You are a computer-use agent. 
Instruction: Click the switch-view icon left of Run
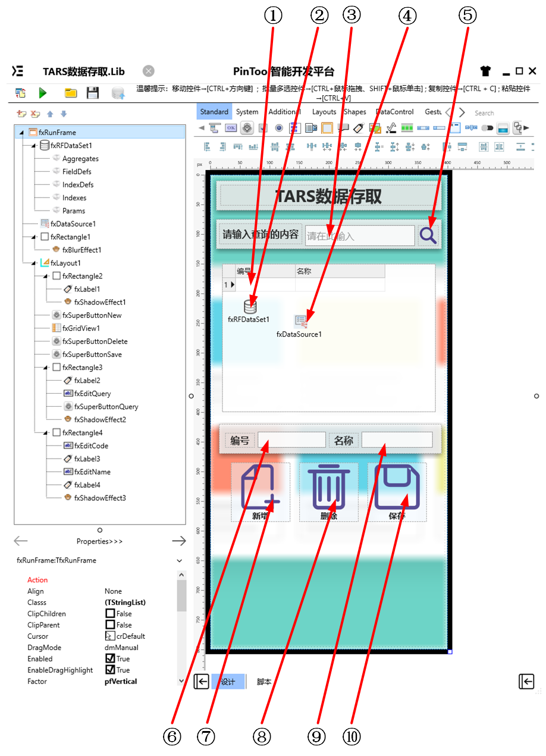tap(20, 93)
